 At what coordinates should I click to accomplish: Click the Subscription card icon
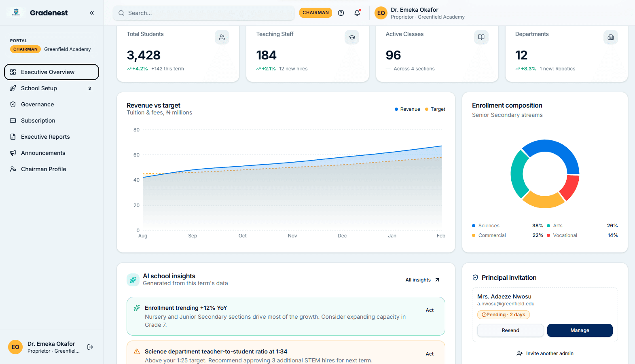13,121
